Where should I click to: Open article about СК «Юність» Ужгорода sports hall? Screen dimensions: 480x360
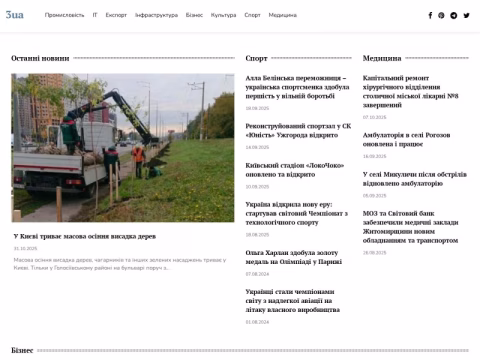298,131
